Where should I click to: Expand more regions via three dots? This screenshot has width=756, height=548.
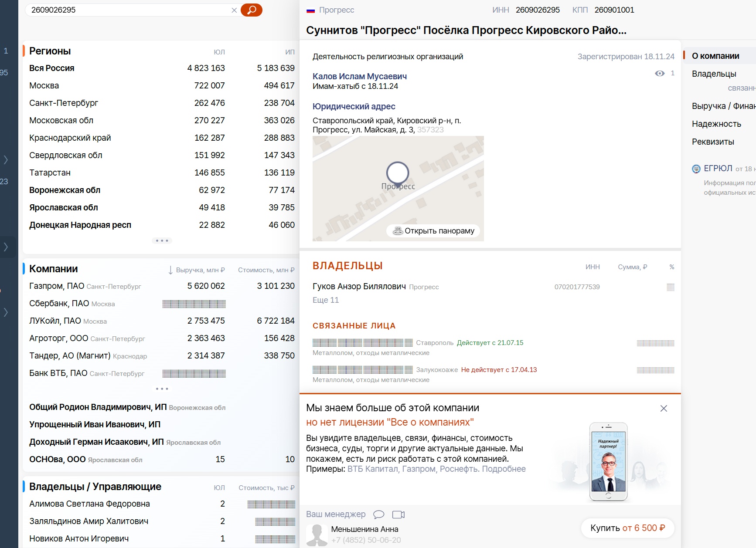[x=162, y=240]
